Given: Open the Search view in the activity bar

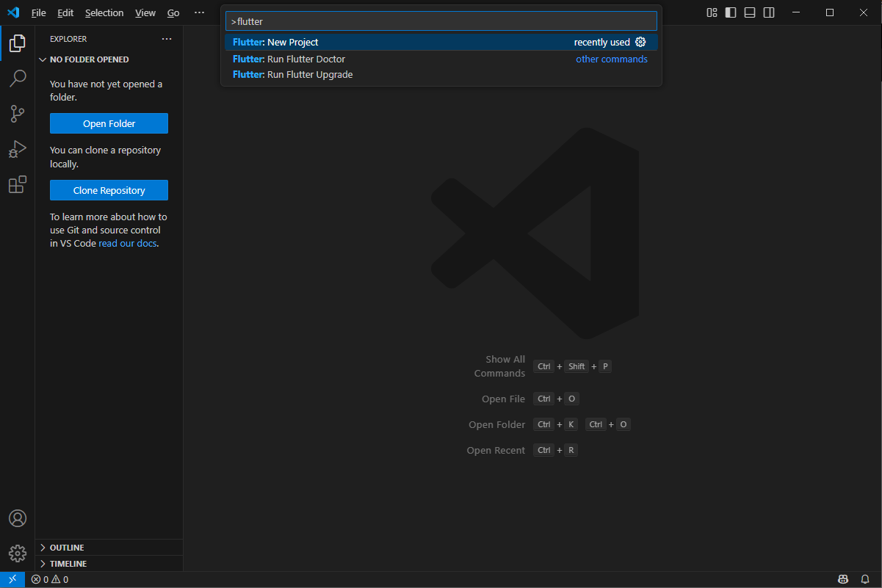Looking at the screenshot, I should coord(17,79).
